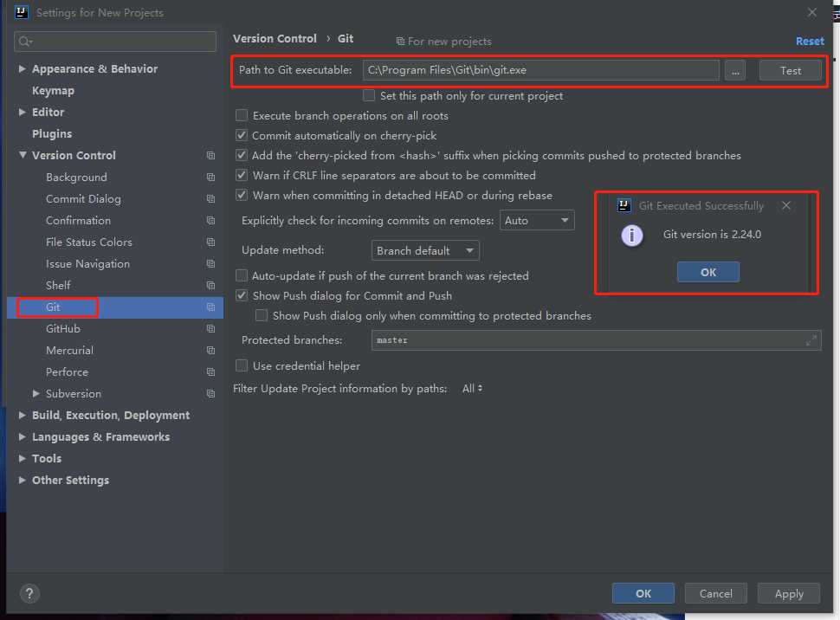Expand Appearance & Behavior section
840x620 pixels.
click(22, 68)
